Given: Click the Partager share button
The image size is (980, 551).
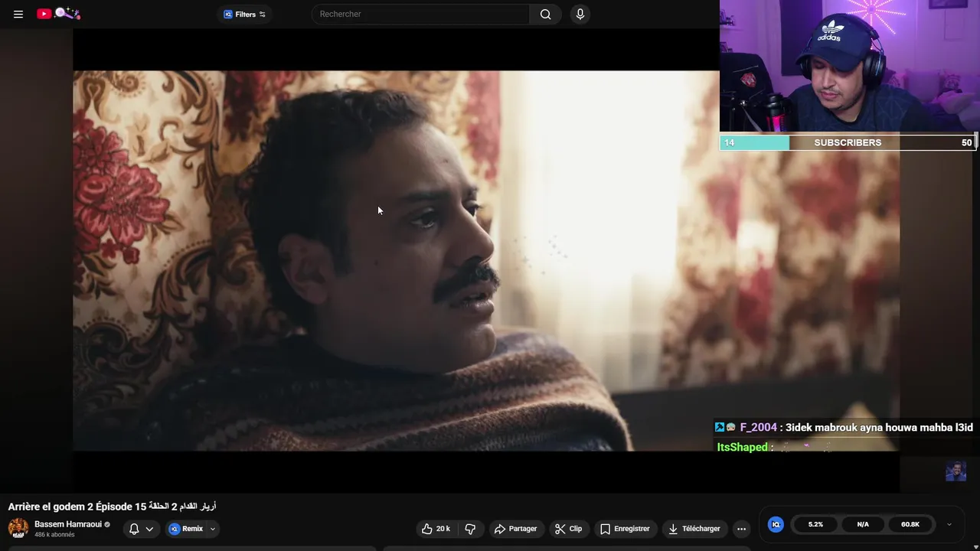Looking at the screenshot, I should click(515, 529).
